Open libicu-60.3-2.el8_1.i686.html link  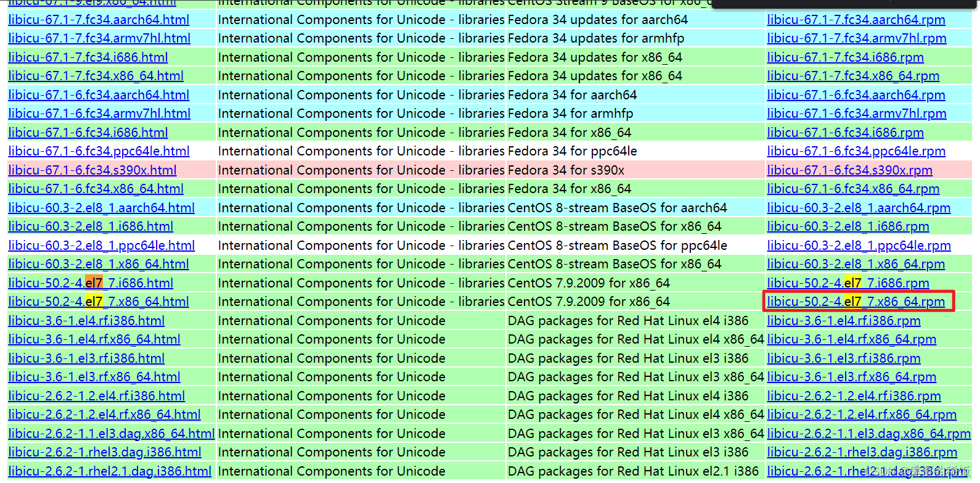coord(91,226)
